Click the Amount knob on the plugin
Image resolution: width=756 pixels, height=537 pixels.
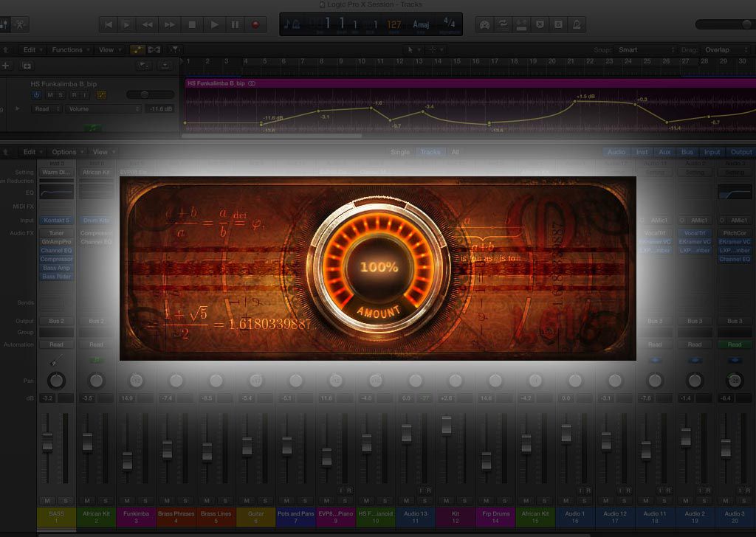[379, 267]
